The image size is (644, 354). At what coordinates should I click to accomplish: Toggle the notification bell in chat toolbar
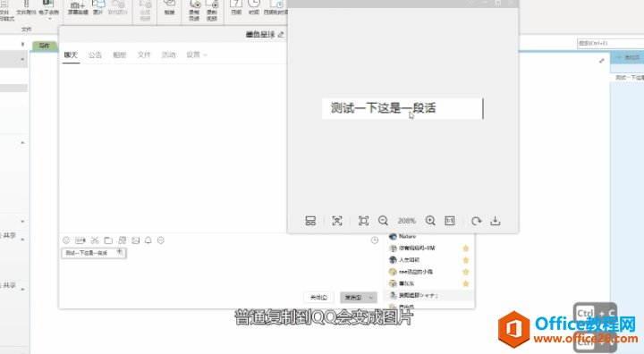(148, 240)
